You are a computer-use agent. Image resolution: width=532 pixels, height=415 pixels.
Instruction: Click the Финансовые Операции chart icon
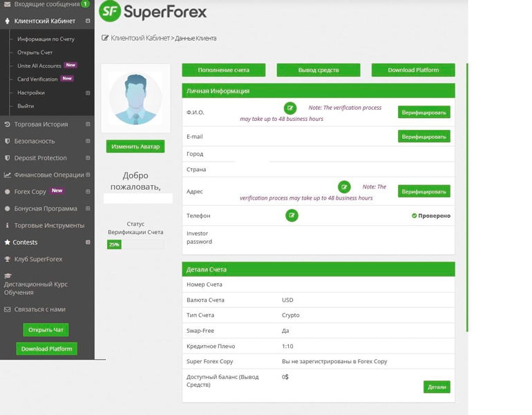click(x=7, y=175)
